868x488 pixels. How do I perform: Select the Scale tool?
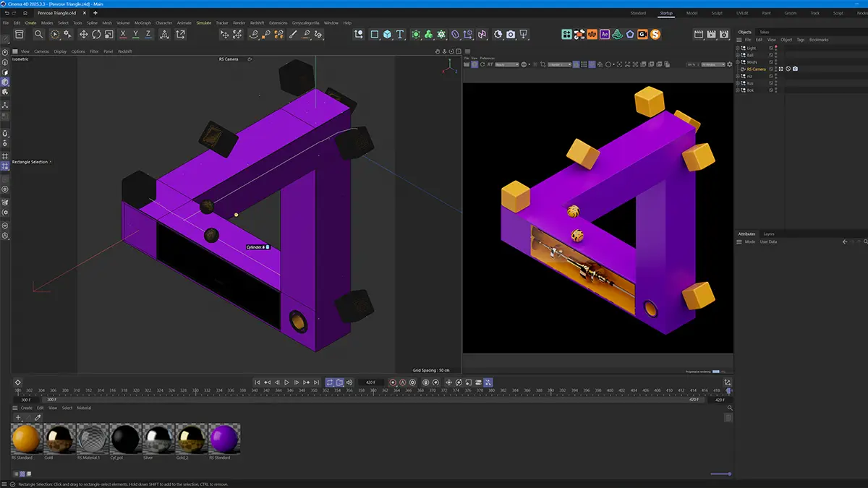point(109,34)
